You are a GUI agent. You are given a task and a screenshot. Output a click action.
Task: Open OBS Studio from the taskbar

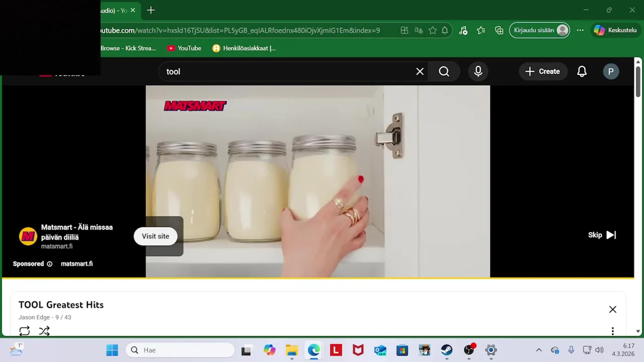click(x=469, y=350)
